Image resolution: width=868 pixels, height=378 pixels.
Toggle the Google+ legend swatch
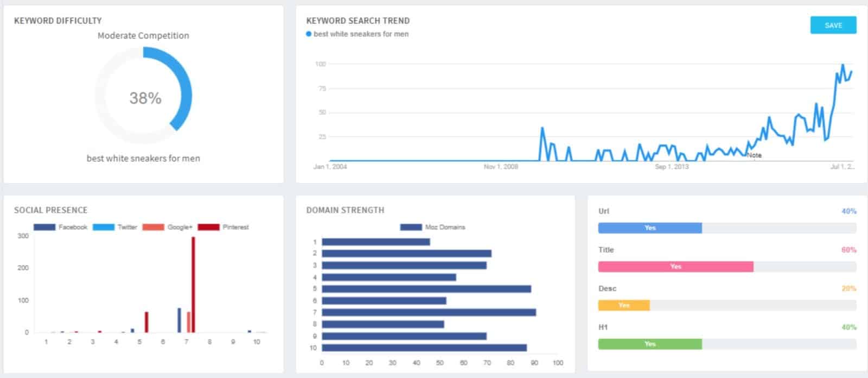[x=153, y=227]
